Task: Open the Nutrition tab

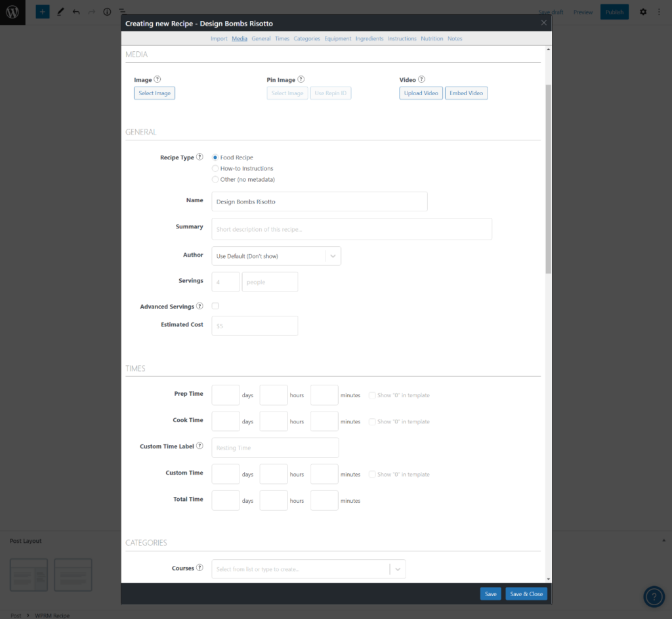Action: click(x=432, y=39)
